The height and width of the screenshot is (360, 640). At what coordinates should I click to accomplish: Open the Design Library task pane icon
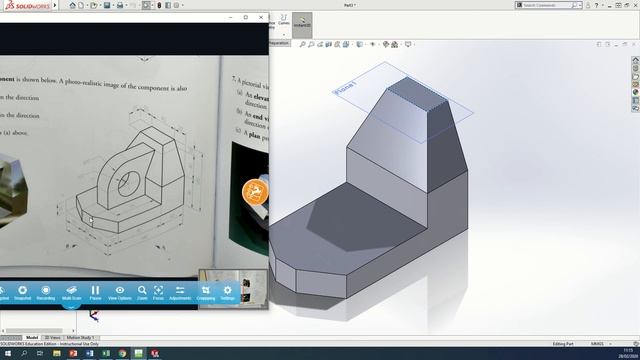click(636, 68)
